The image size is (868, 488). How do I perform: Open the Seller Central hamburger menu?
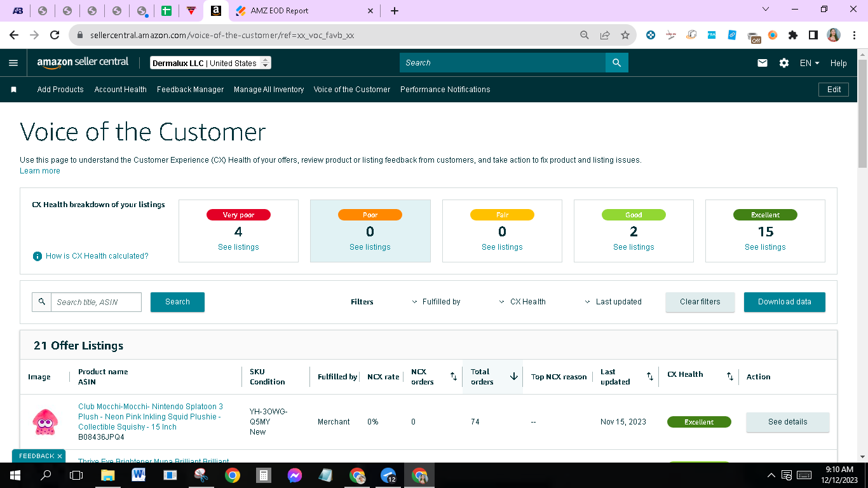(x=13, y=63)
